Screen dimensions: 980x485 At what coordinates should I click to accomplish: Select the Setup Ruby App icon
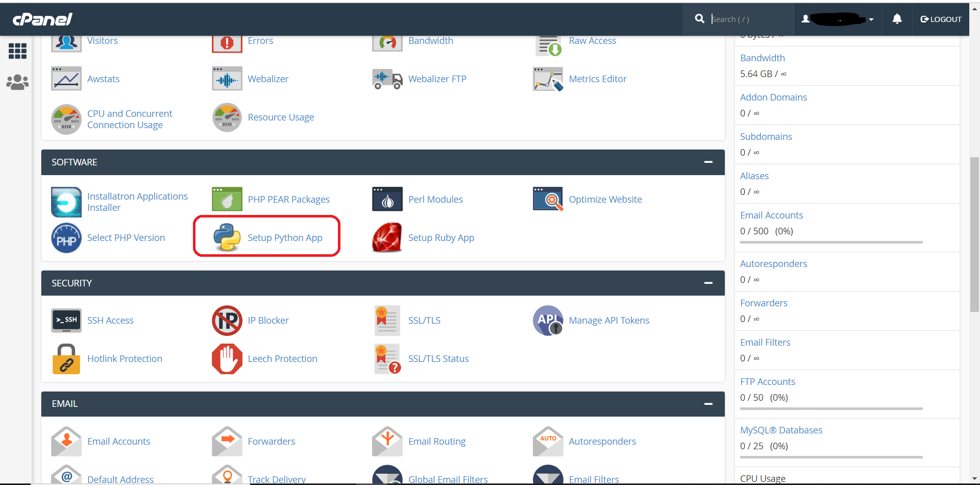[x=386, y=237]
